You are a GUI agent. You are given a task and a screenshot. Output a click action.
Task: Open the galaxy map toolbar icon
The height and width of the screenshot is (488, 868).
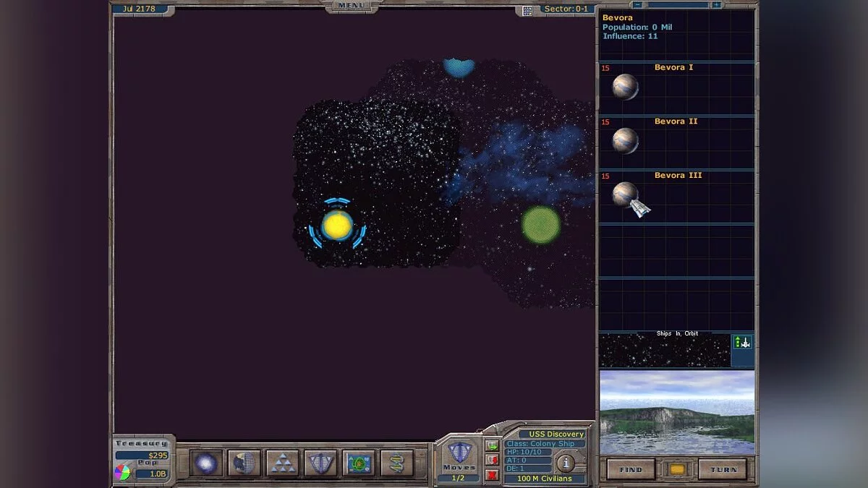point(206,463)
